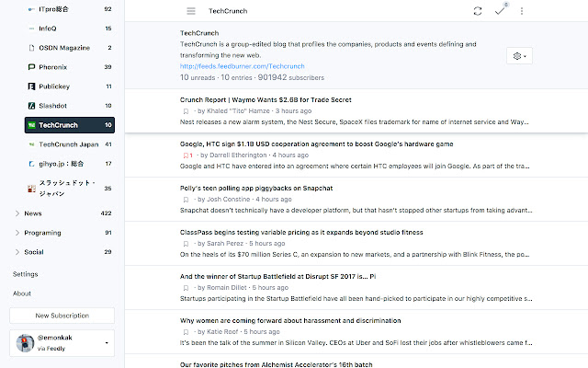Open article about harassment and discrimination
Image resolution: width=588 pixels, height=368 pixels.
point(290,321)
